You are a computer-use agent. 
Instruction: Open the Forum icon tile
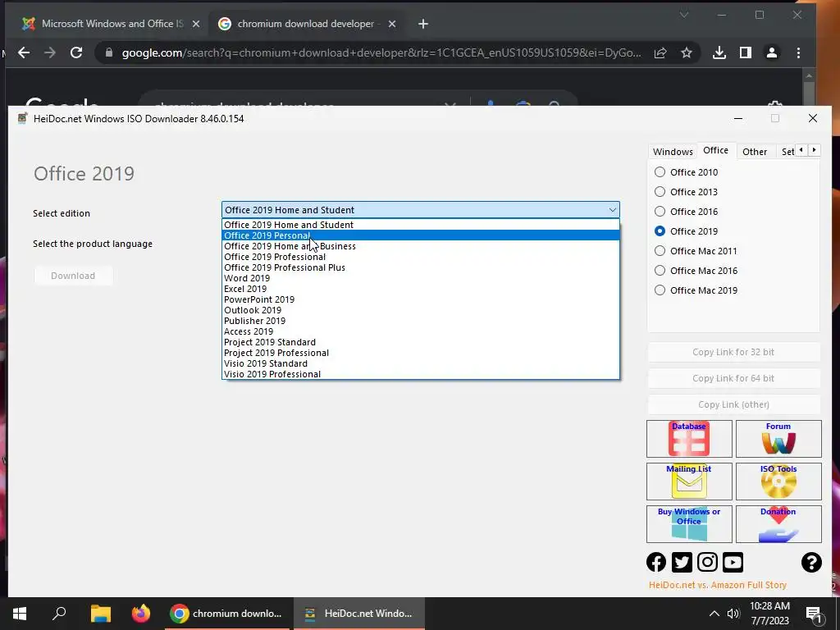pos(778,439)
